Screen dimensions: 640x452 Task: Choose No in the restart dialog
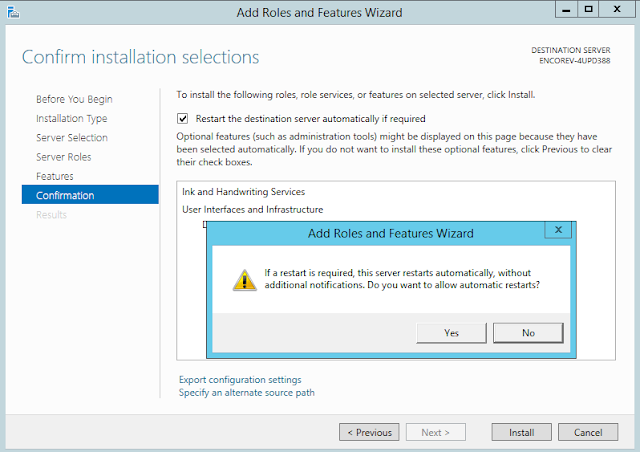[x=528, y=332]
